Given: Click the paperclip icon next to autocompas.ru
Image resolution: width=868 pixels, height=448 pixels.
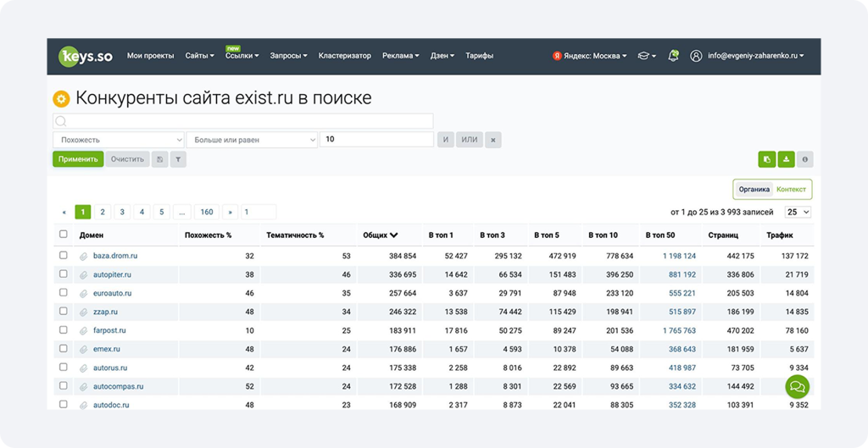Looking at the screenshot, I should pyautogui.click(x=84, y=387).
